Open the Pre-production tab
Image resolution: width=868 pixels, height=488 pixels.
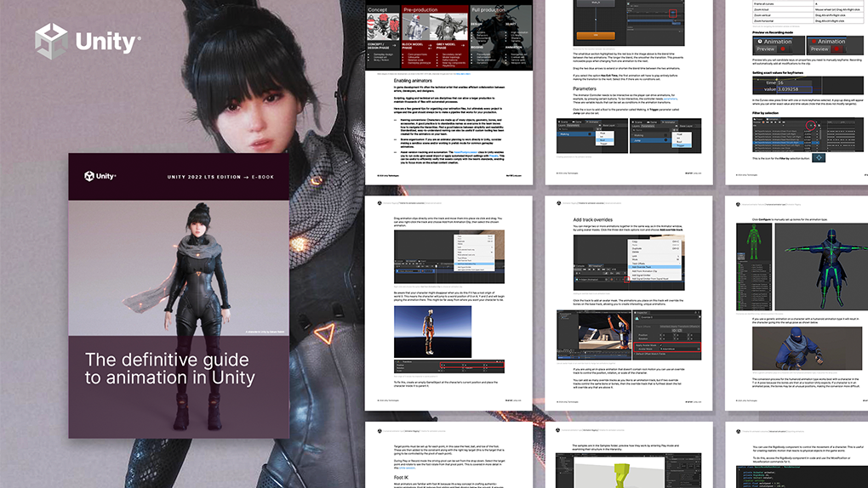click(420, 9)
